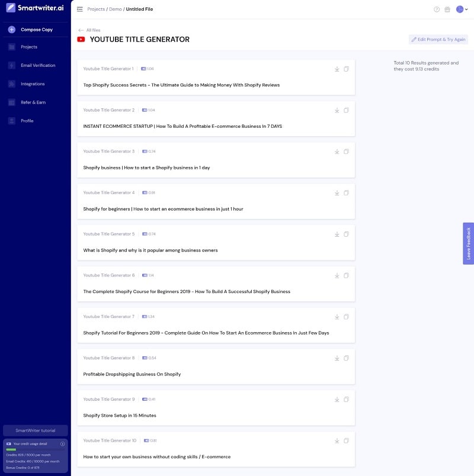Click Your credit usage detail label
Screen dimensions: 474x476
point(30,444)
